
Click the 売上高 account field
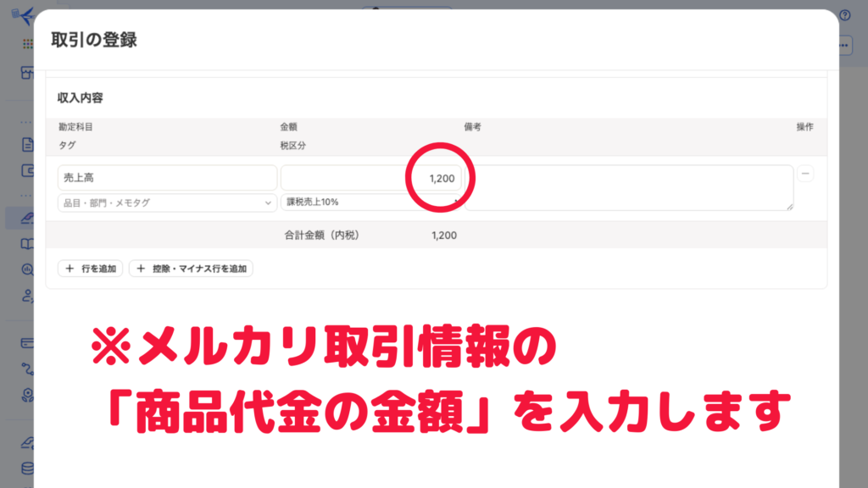coord(167,178)
